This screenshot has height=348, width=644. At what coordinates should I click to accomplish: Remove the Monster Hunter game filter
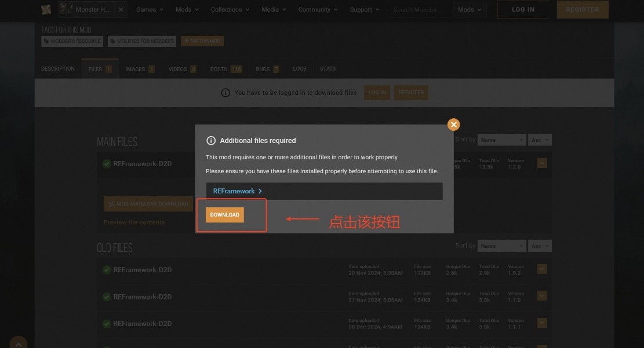(x=121, y=10)
